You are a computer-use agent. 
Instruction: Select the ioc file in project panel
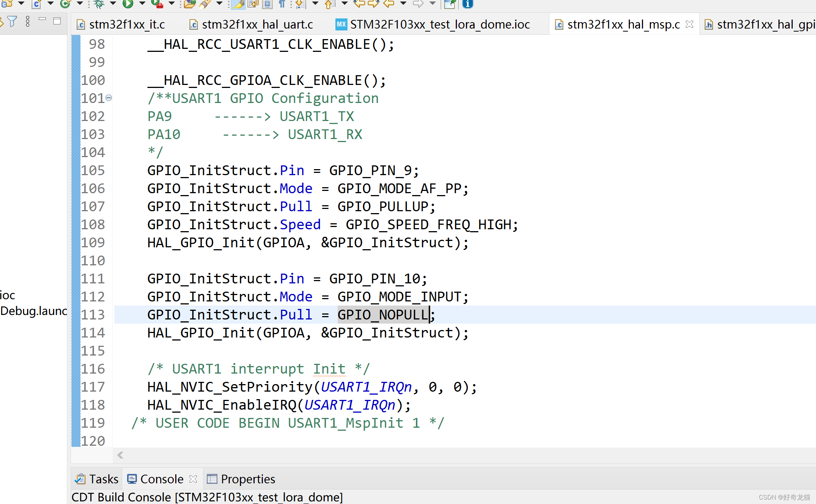pos(8,295)
